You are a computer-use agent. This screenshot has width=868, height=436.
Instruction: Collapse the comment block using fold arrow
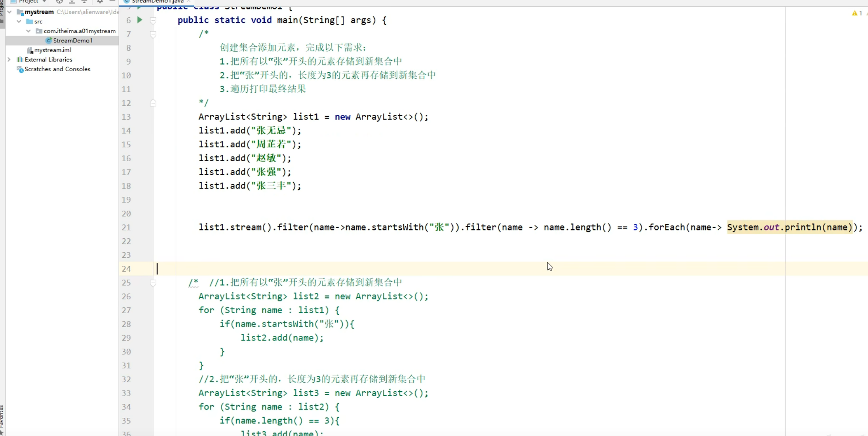tap(154, 35)
